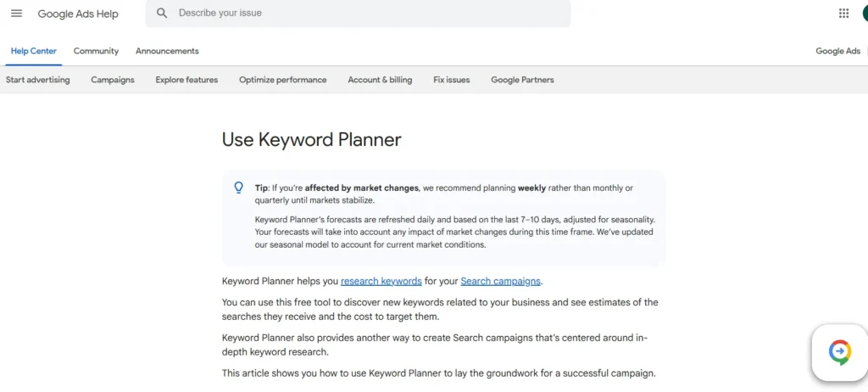
Task: Open the Google help chat widget
Action: (x=839, y=353)
